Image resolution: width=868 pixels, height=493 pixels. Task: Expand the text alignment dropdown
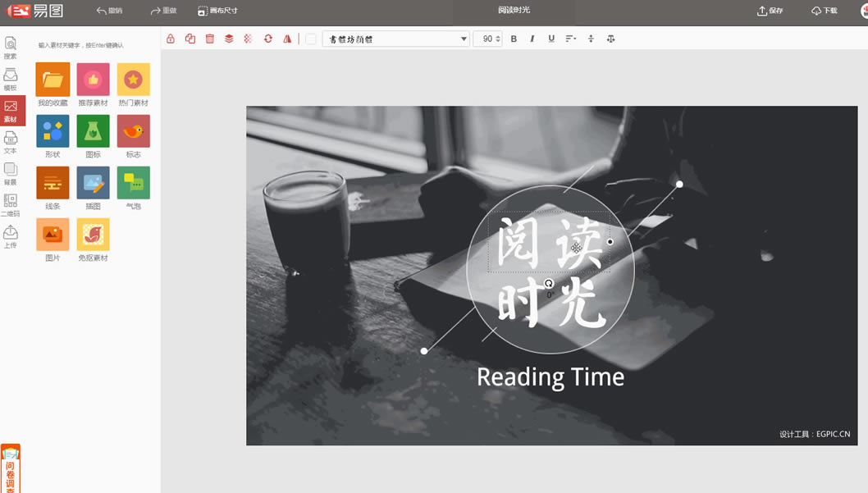click(571, 39)
